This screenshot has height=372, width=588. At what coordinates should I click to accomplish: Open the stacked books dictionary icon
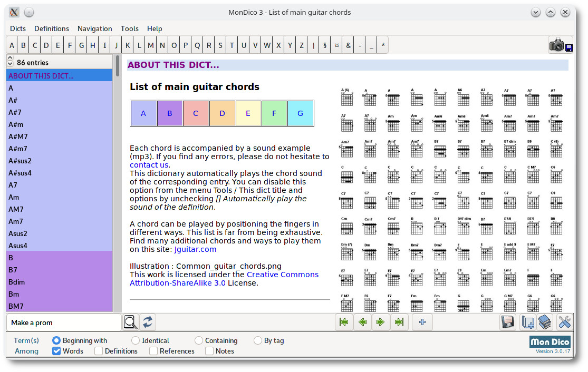[545, 322]
